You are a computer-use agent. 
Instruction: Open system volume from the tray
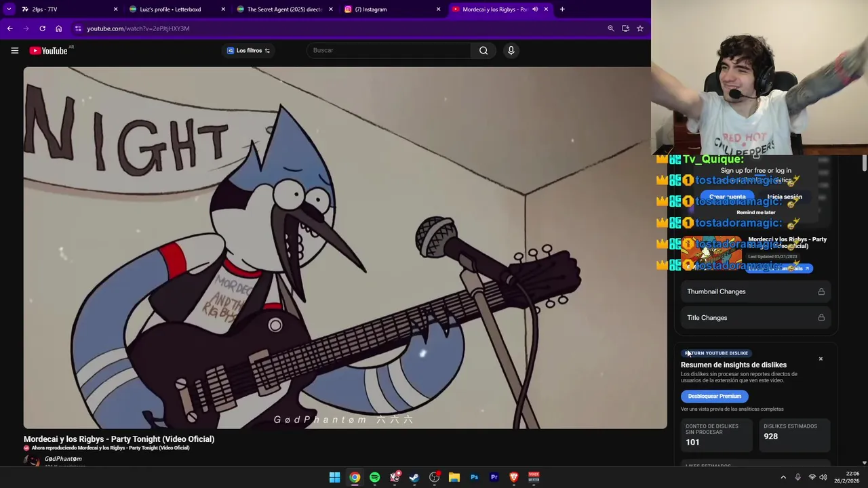click(823, 477)
